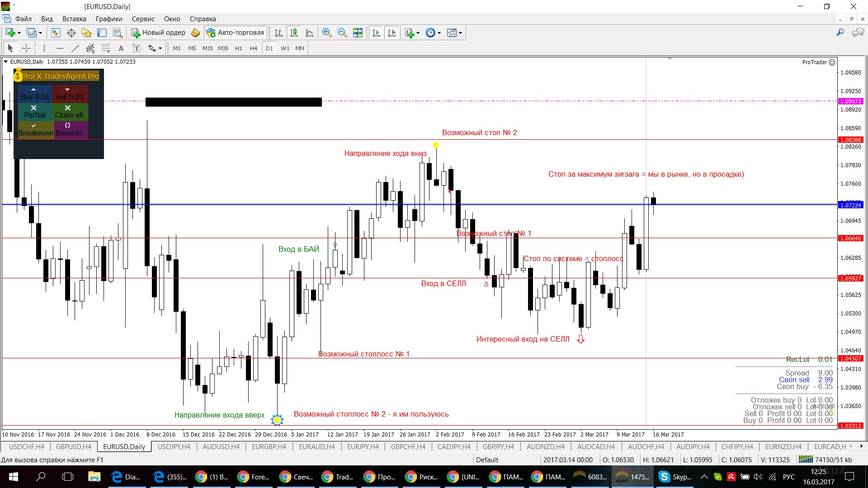The height and width of the screenshot is (488, 868).
Task: Toggle the Авто-торговля button
Action: click(x=235, y=33)
